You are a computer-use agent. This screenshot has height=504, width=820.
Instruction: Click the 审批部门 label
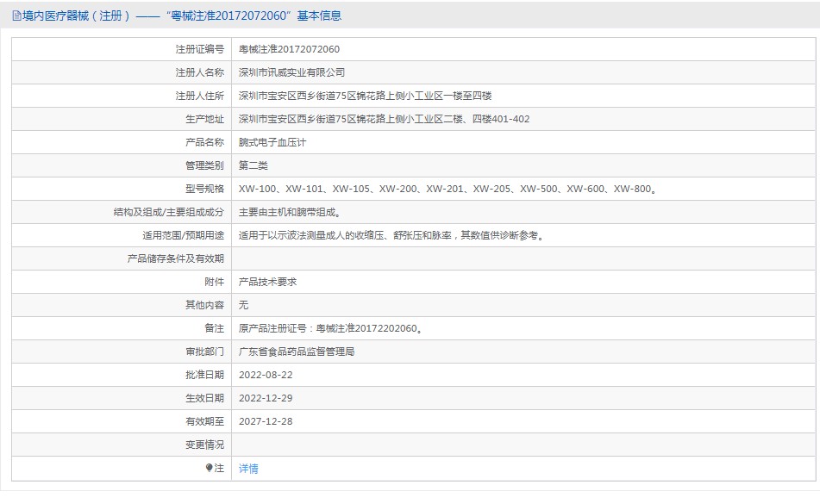(204, 352)
